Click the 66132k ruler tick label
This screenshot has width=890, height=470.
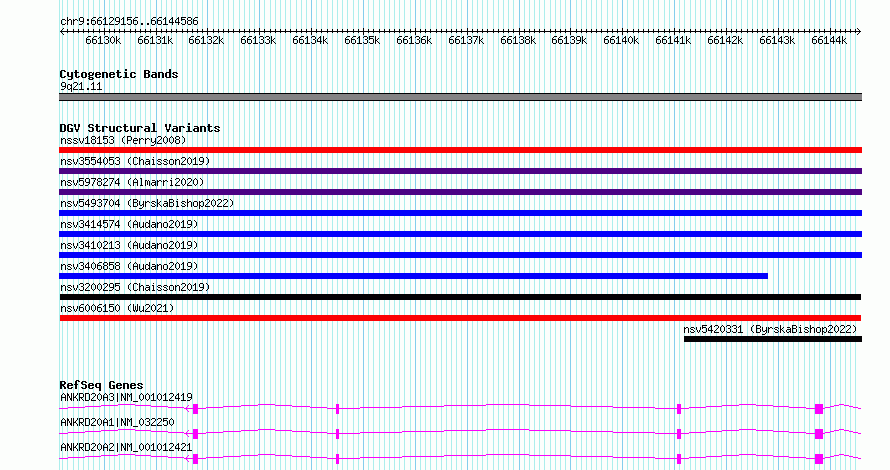tap(206, 40)
